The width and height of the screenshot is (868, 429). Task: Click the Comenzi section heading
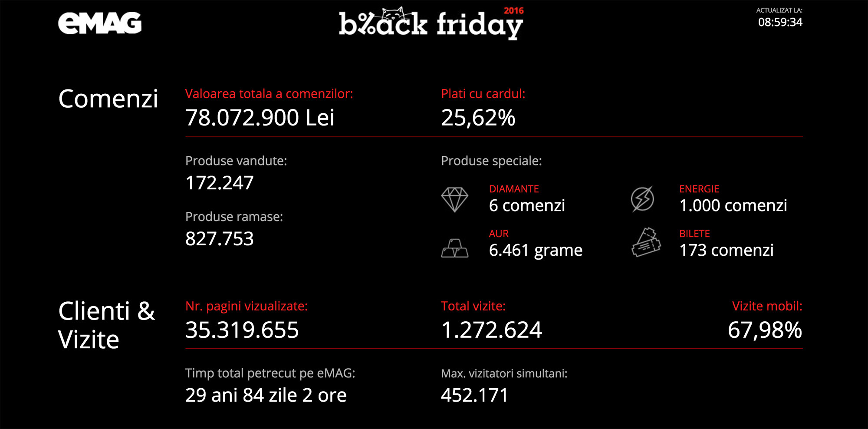(108, 99)
